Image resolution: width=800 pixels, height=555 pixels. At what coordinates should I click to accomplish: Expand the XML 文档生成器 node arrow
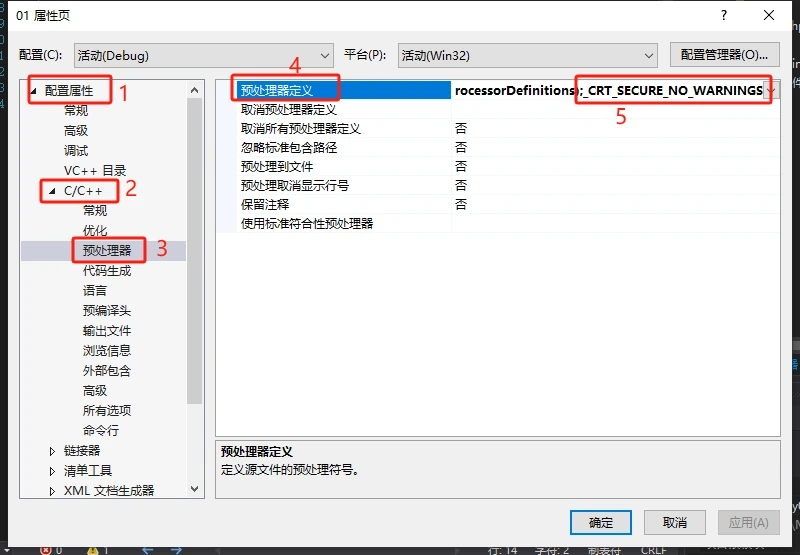tap(52, 491)
